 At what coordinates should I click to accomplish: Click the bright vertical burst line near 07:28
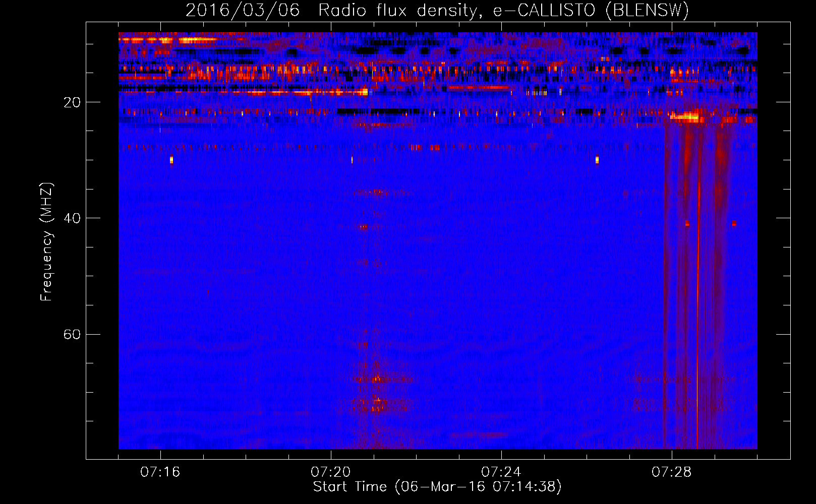point(698,287)
